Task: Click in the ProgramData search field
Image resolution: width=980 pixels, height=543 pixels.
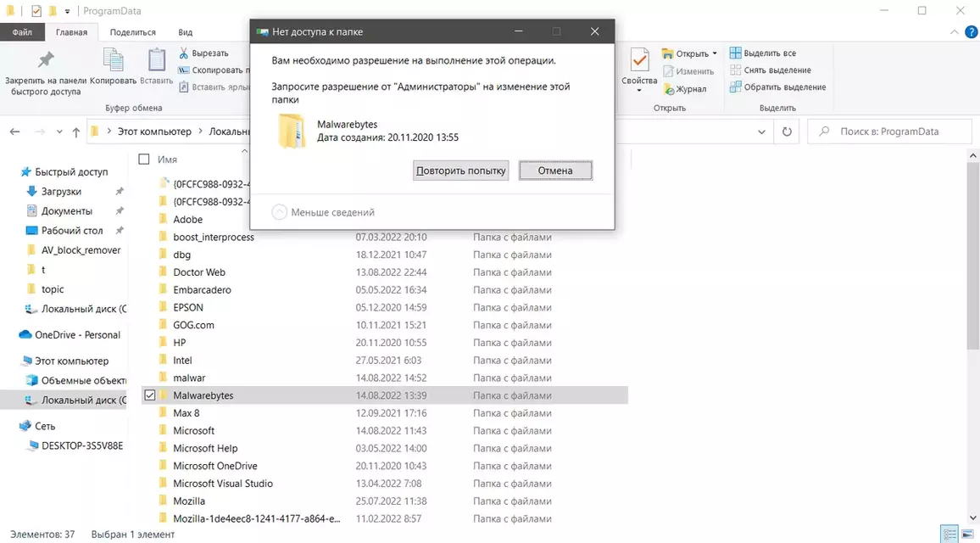Action: (x=890, y=132)
